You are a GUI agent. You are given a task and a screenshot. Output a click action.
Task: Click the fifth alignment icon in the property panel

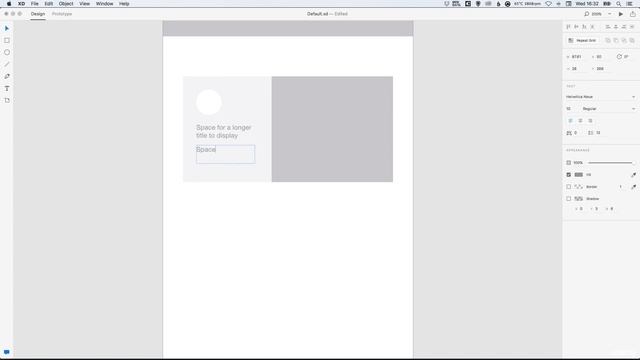pyautogui.click(x=608, y=27)
